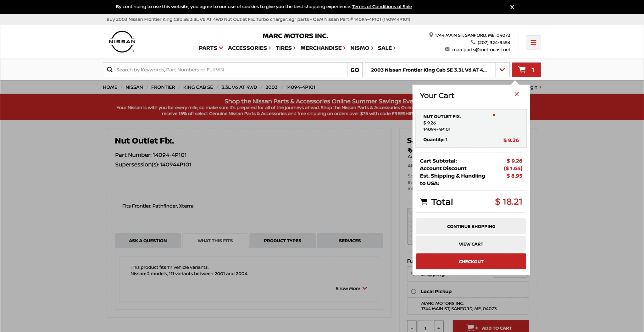Click the location pin icon
The height and width of the screenshot is (332, 644).
pyautogui.click(x=431, y=35)
